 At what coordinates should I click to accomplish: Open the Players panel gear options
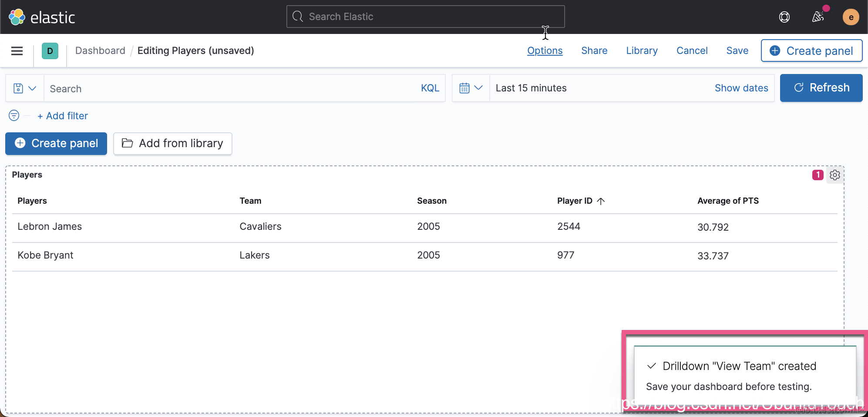coord(834,175)
